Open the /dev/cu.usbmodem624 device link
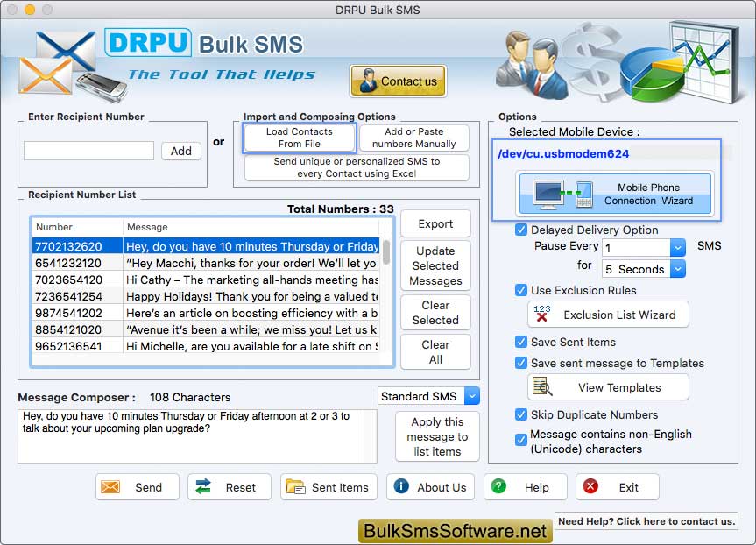Screen dimensions: 756x545 tap(563, 153)
